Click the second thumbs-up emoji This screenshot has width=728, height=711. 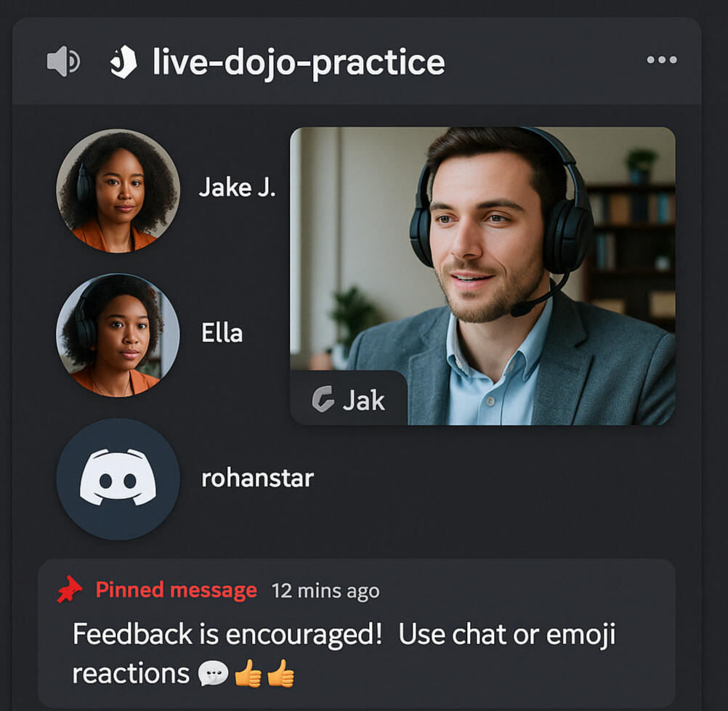[281, 673]
